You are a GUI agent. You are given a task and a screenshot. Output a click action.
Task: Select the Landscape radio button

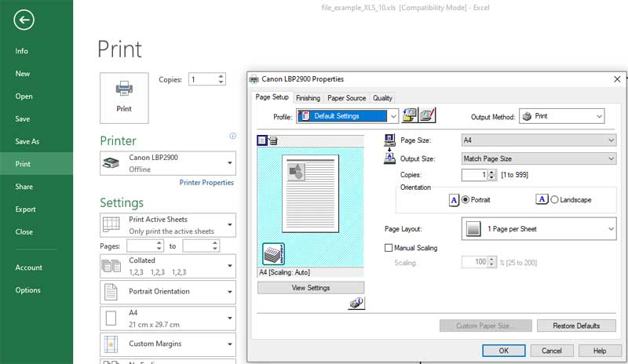click(554, 199)
